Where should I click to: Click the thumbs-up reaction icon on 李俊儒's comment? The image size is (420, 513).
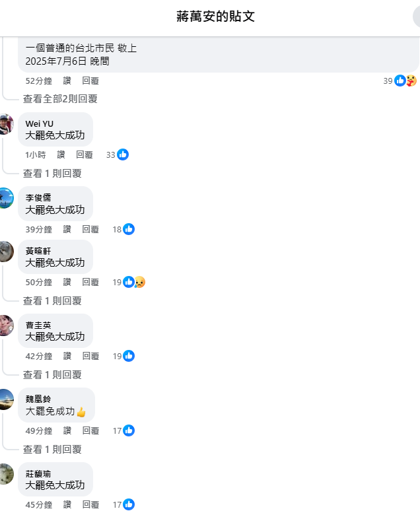tap(129, 229)
